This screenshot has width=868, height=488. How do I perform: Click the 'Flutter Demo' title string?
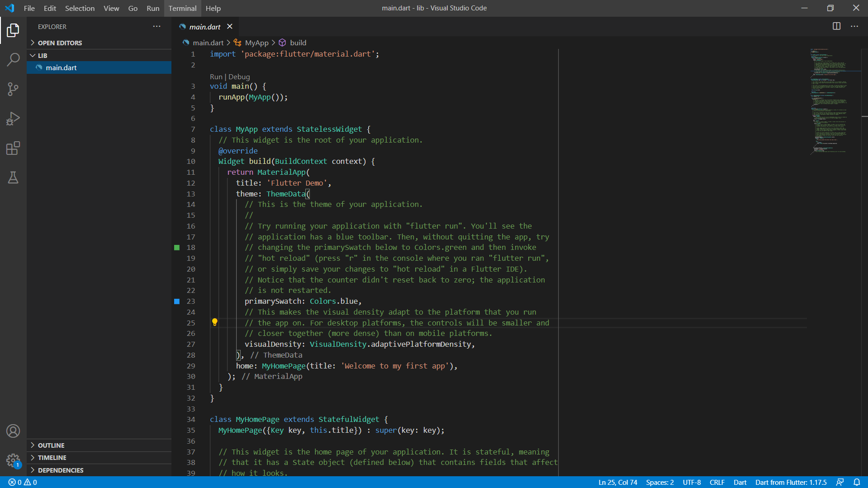tap(297, 183)
